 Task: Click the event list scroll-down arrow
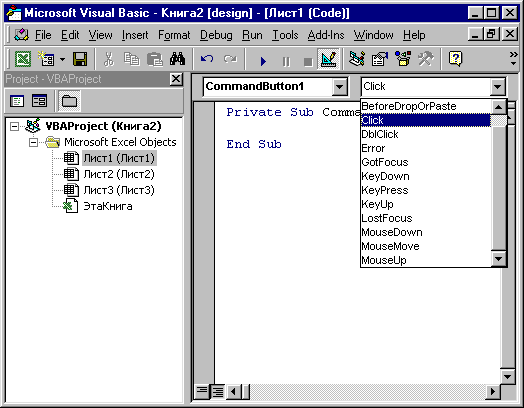point(499,259)
